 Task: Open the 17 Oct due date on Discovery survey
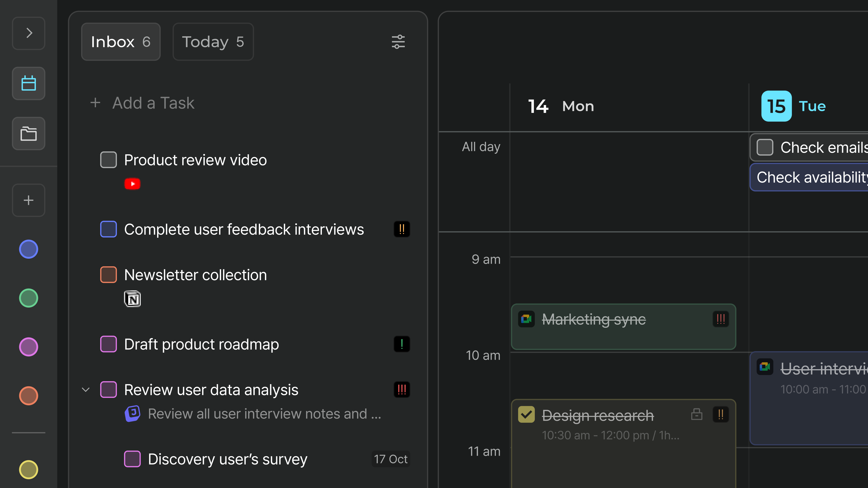pos(391,459)
